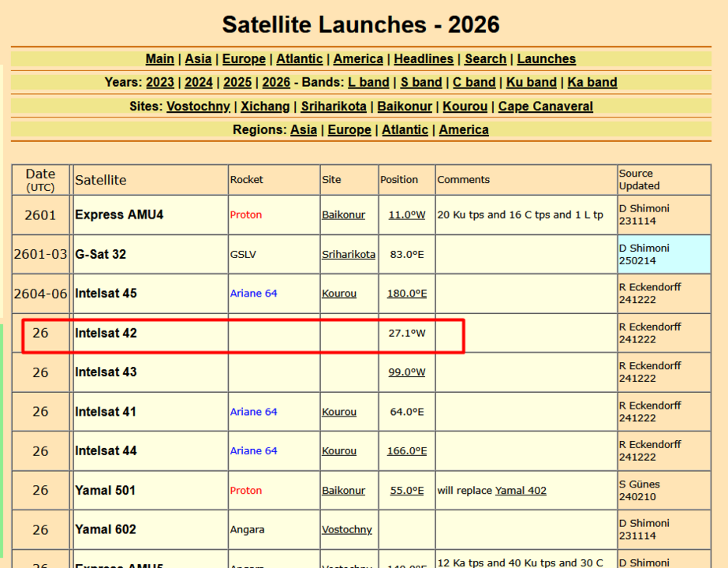Open Baikonur in the Sites row
Image resolution: width=728 pixels, height=568 pixels.
(405, 106)
